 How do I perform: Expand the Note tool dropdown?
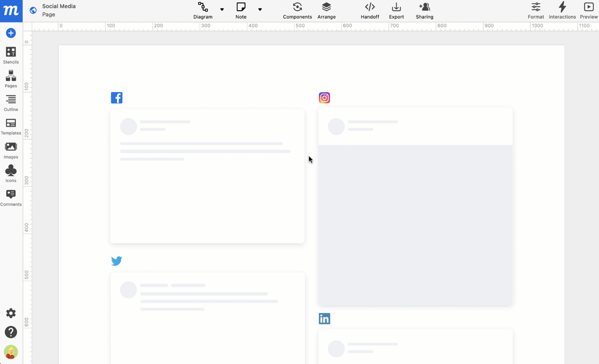click(x=260, y=9)
